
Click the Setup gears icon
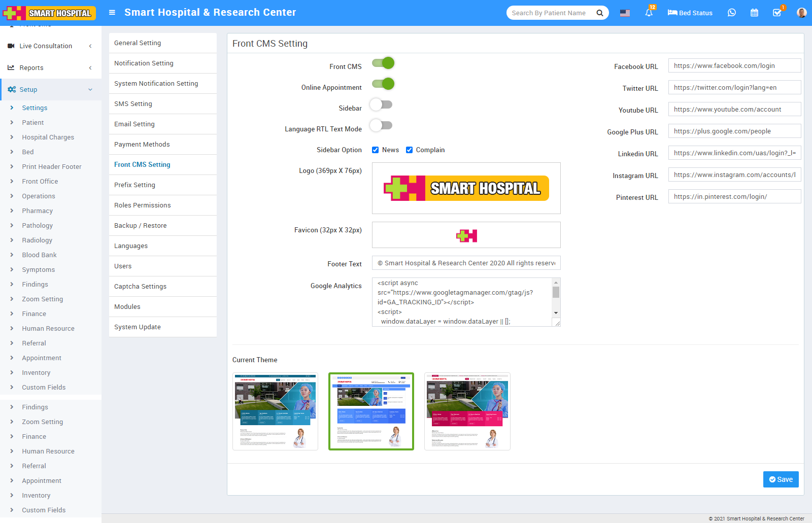pyautogui.click(x=12, y=89)
